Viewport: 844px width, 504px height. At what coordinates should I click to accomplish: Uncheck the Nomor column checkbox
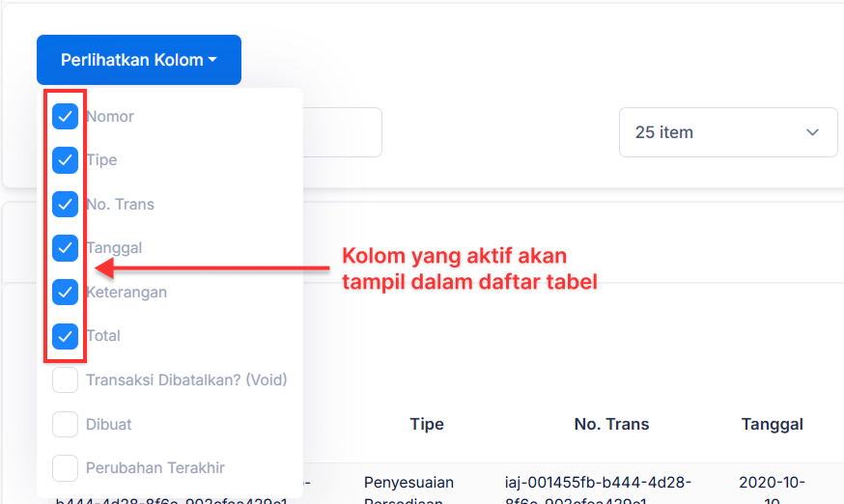(65, 117)
